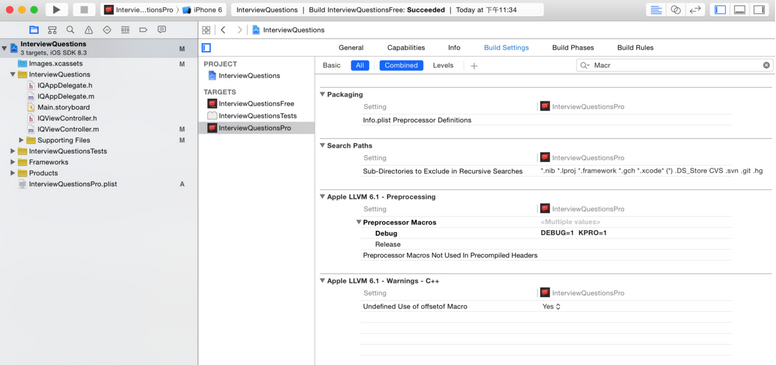This screenshot has height=365, width=776.
Task: Edit the Debug value DEBUG=1 KPRO=1
Action: click(574, 233)
